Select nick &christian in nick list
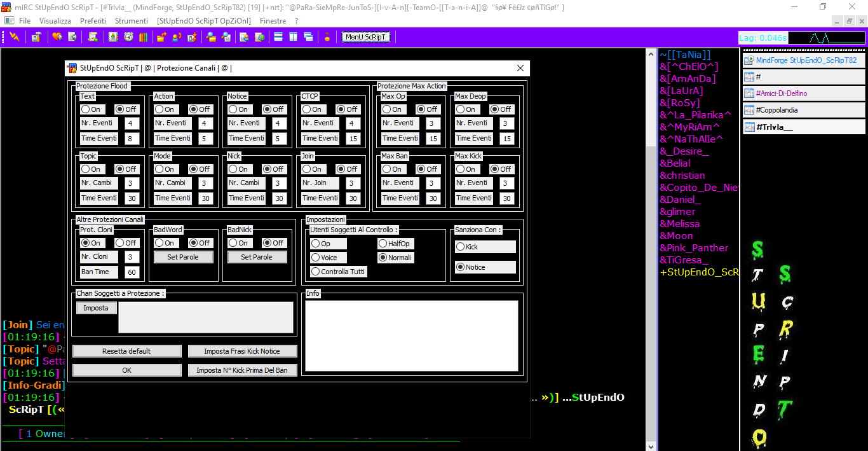This screenshot has width=868, height=451. 682,176
